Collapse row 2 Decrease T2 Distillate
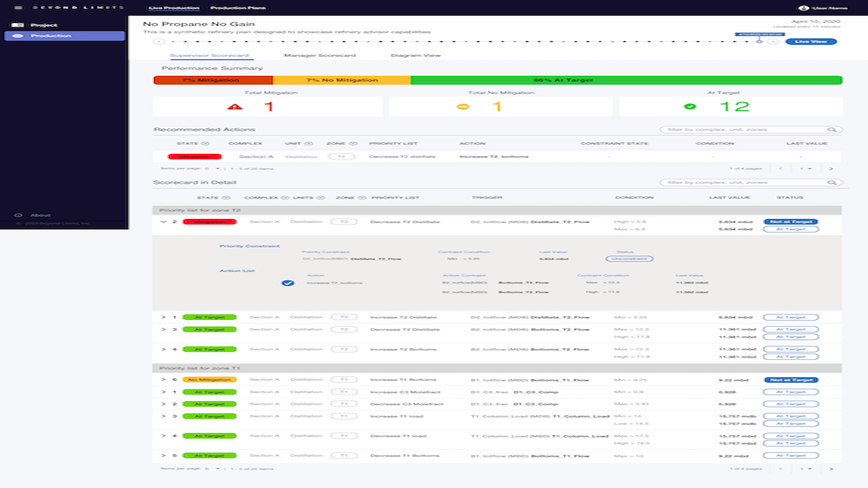 click(163, 222)
